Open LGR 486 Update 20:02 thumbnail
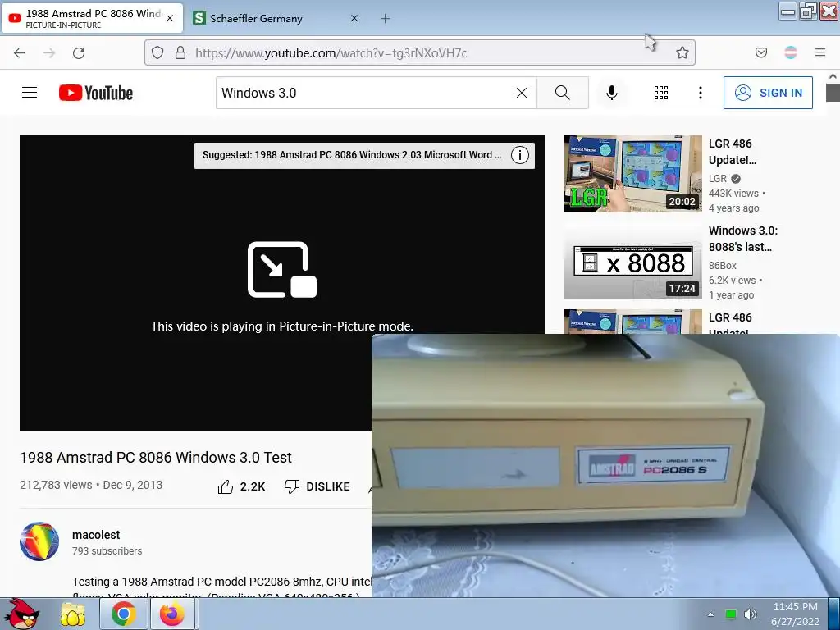This screenshot has width=840, height=630. coord(632,174)
